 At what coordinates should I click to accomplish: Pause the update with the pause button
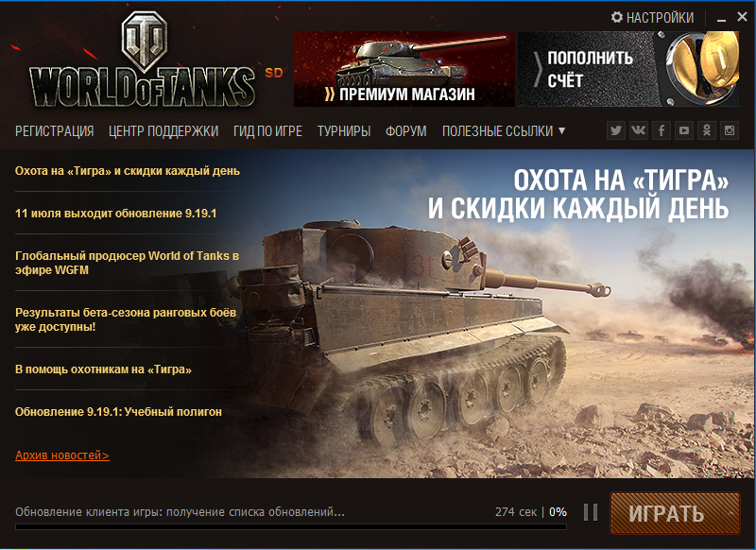(x=591, y=512)
